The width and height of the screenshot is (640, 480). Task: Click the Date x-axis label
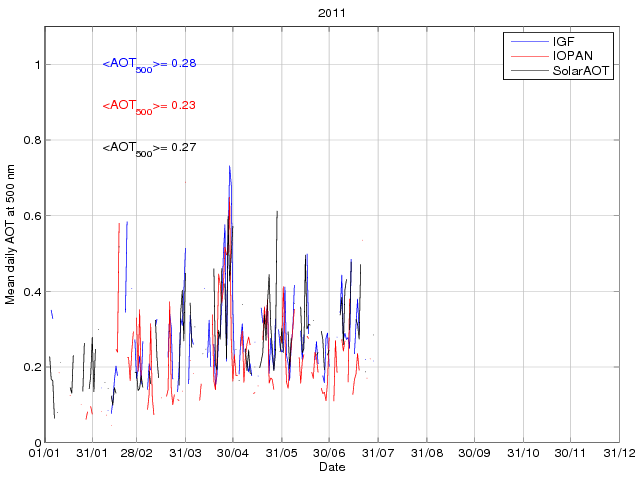(331, 467)
